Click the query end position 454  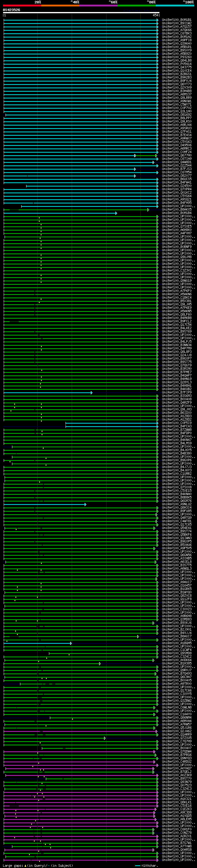click(x=155, y=15)
